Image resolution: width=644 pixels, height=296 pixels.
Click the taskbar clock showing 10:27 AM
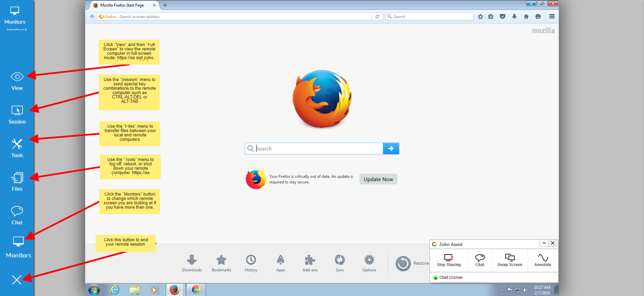(542, 290)
